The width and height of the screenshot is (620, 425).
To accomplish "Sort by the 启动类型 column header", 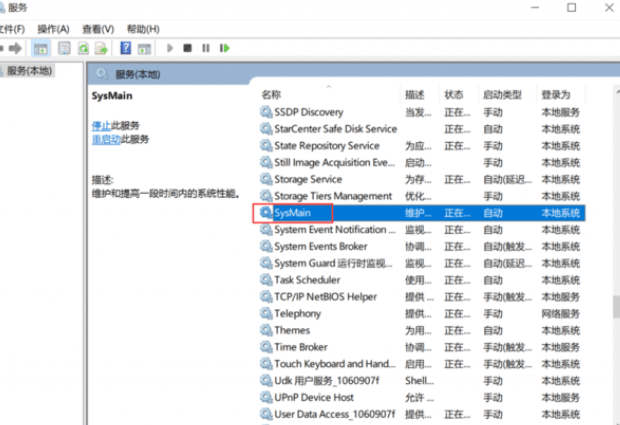I will coord(502,95).
